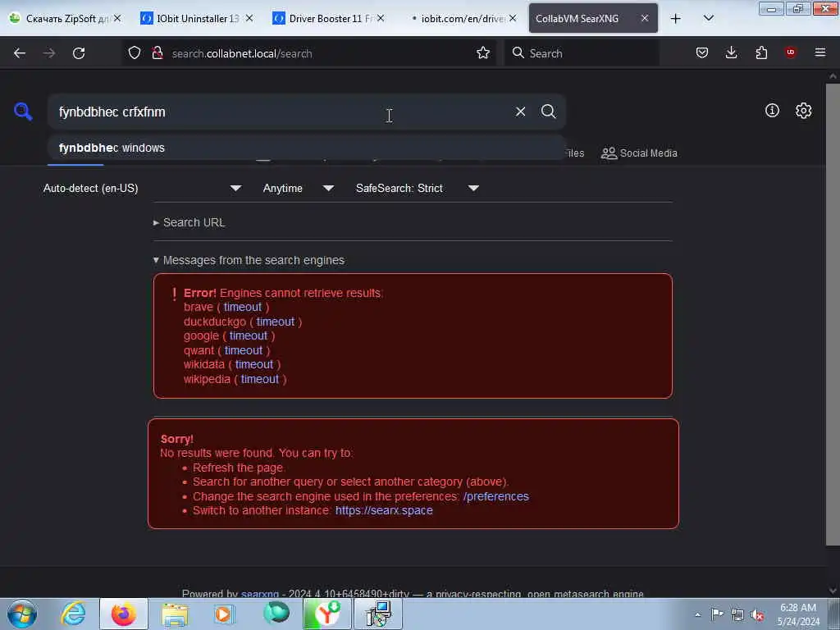Click the searxng footer link
This screenshot has height=630, width=840.
point(260,594)
